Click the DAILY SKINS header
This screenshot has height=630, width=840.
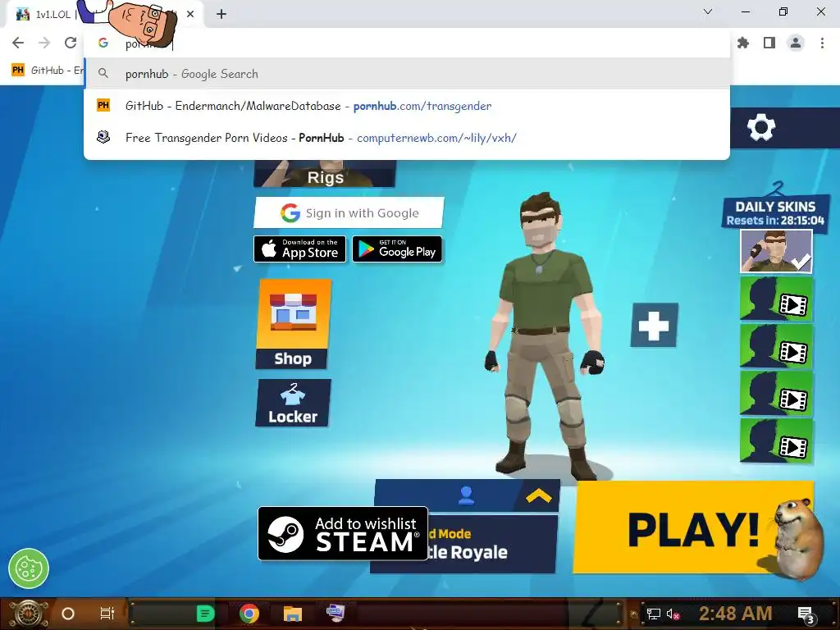tap(775, 212)
